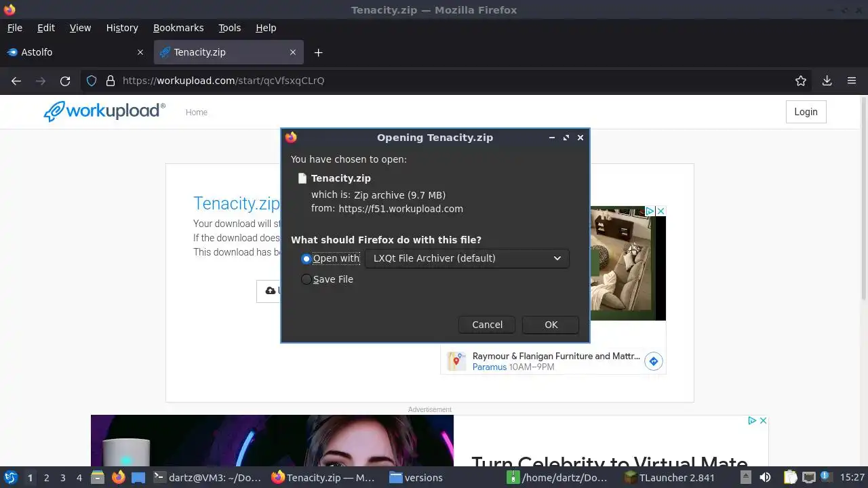Click the Tenacity.zip file name in the dialog

[x=340, y=178]
